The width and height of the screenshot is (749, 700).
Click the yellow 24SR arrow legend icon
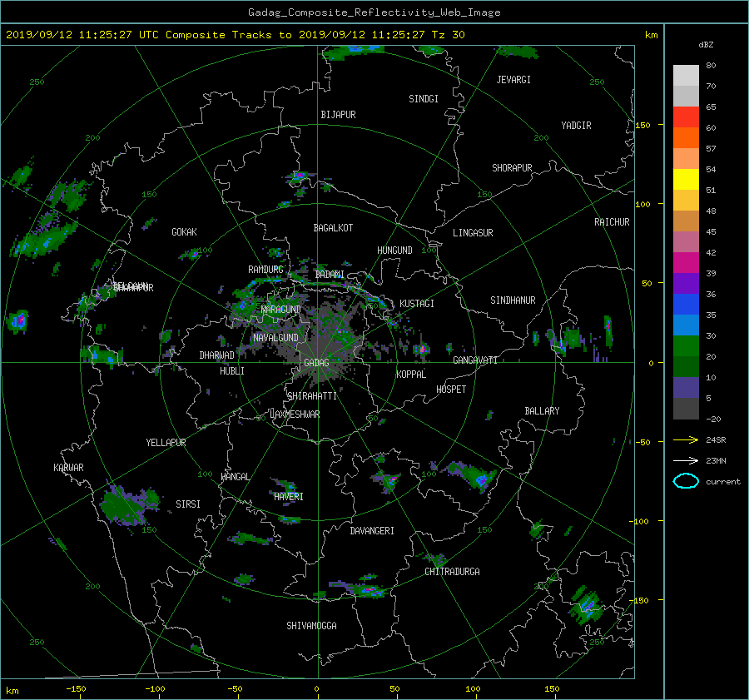[x=686, y=440]
